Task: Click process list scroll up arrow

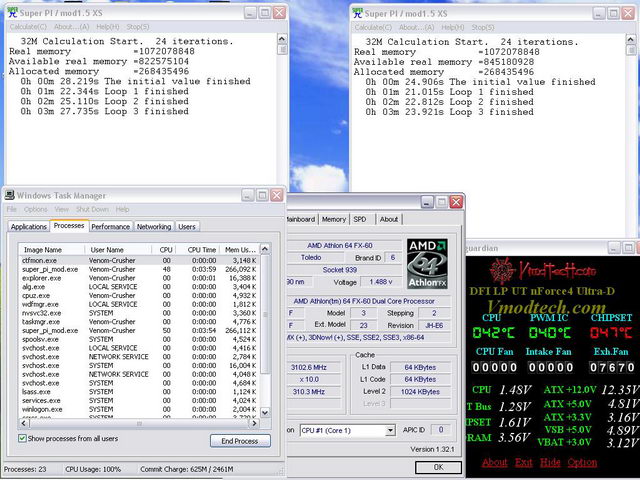Action: (265, 249)
